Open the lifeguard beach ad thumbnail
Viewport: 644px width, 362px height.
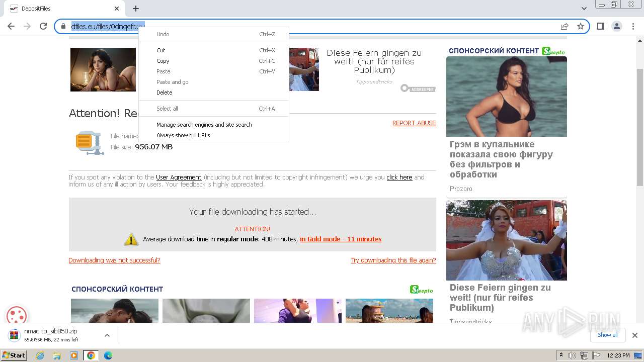(389, 311)
